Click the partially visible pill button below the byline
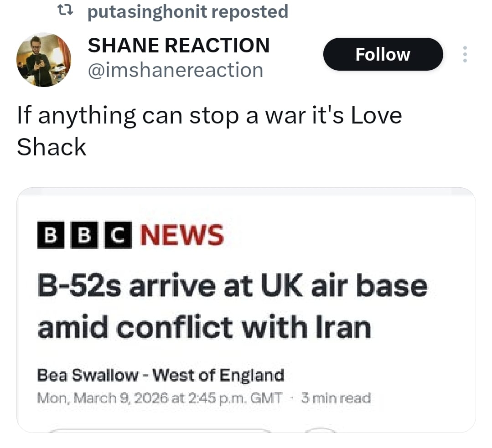Image resolution: width=492 pixels, height=448 pixels. click(160, 429)
